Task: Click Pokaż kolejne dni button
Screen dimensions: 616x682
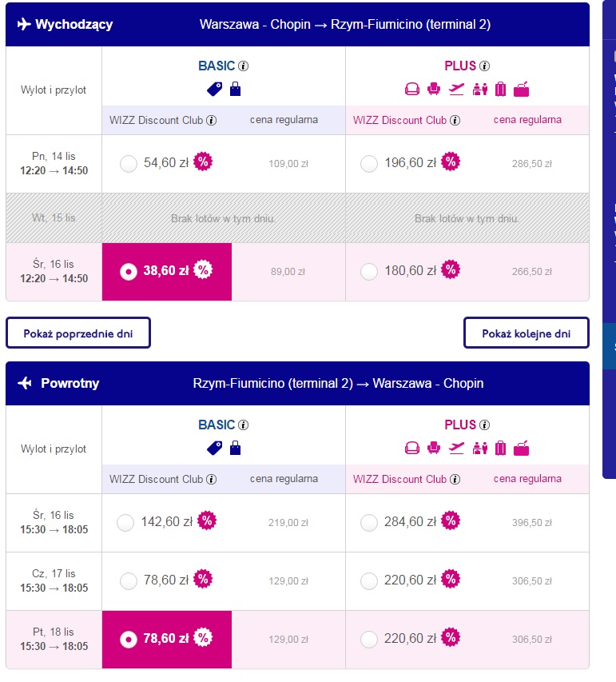Action: pos(526,333)
